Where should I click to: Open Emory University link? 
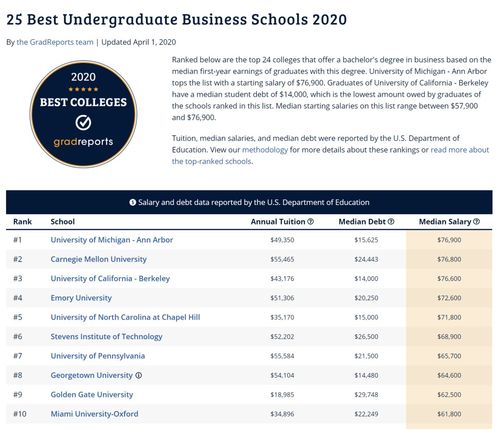point(81,298)
